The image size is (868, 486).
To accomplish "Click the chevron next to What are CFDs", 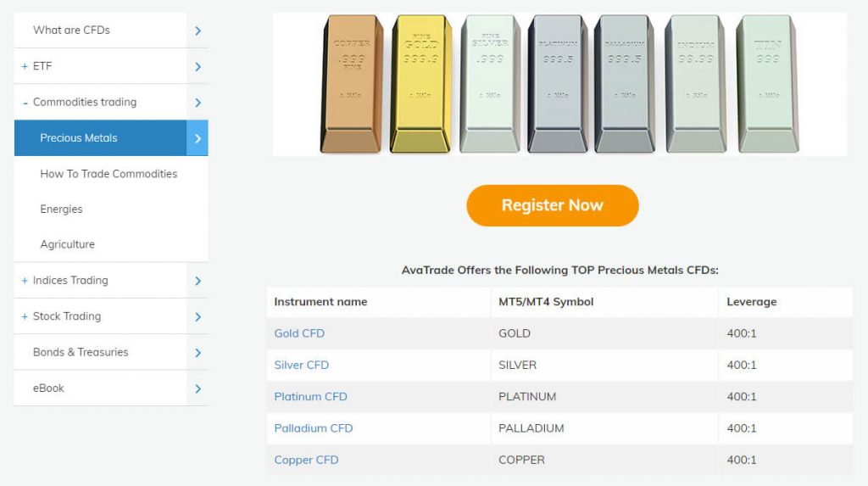I will (x=198, y=31).
